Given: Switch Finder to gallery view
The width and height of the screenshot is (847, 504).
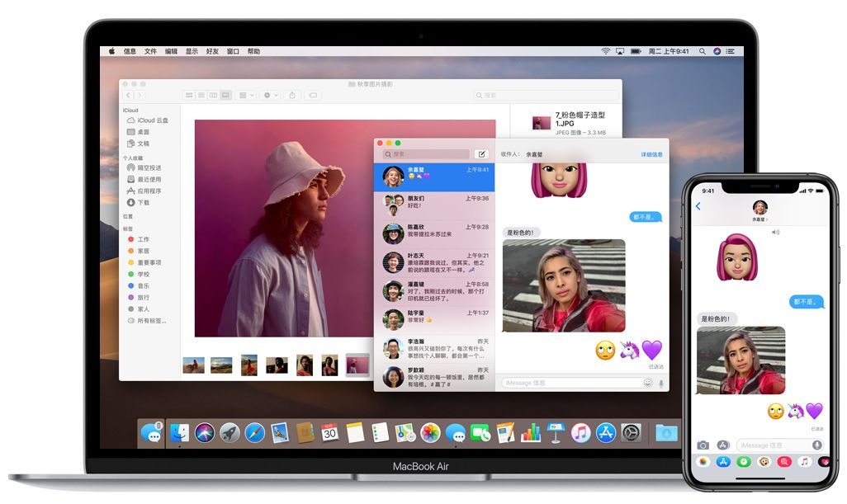Looking at the screenshot, I should click(225, 96).
